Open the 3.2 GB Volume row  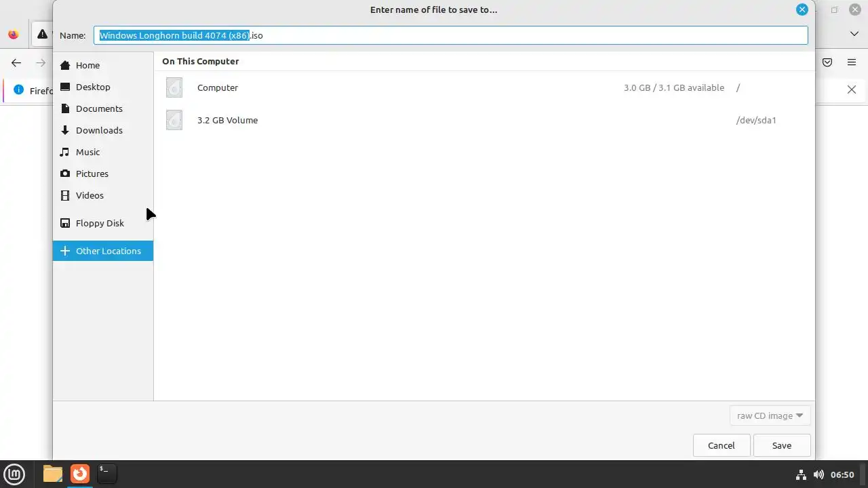point(484,120)
